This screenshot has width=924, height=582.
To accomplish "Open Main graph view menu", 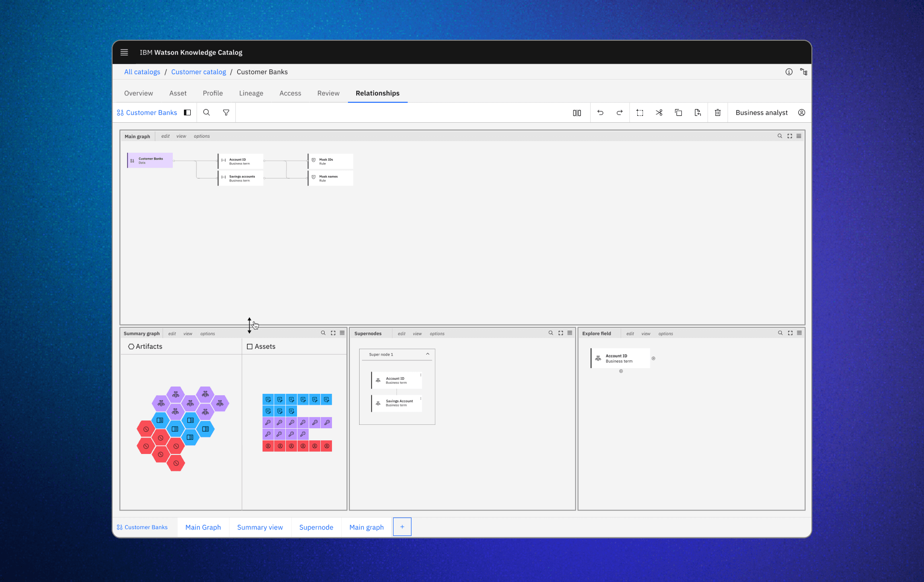I will tap(181, 136).
